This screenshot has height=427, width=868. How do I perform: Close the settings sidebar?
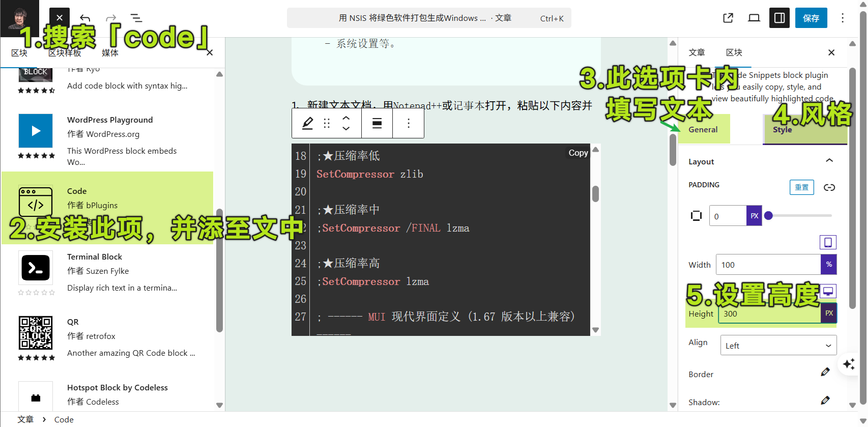(x=831, y=52)
